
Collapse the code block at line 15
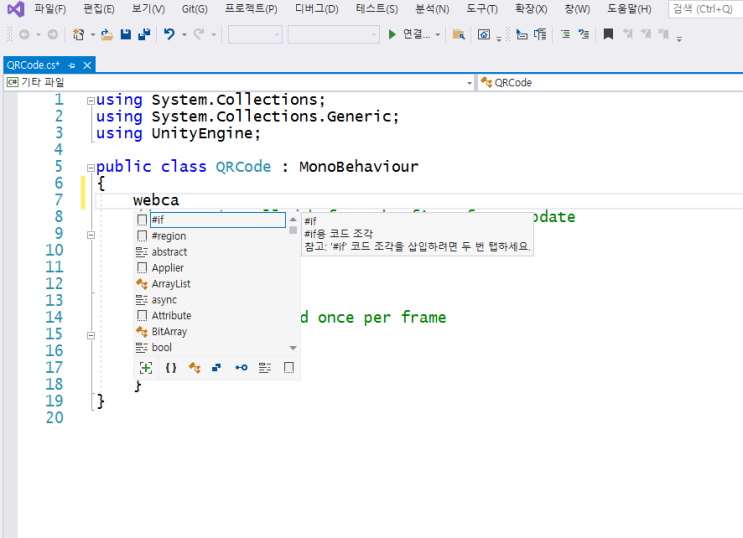(x=91, y=335)
